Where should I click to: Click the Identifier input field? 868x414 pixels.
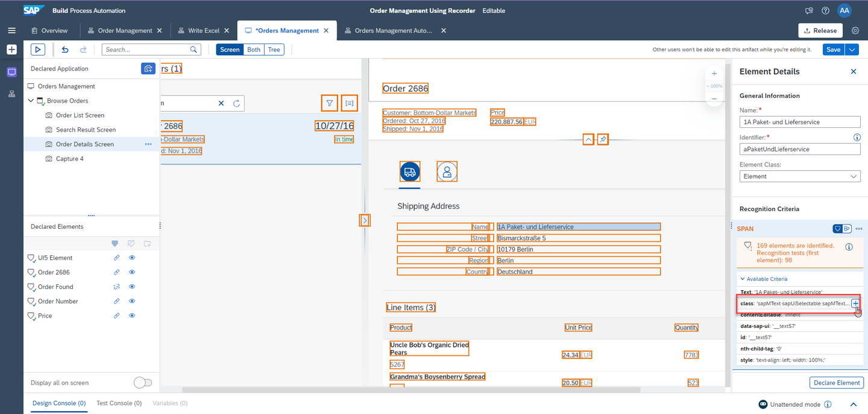pos(800,149)
